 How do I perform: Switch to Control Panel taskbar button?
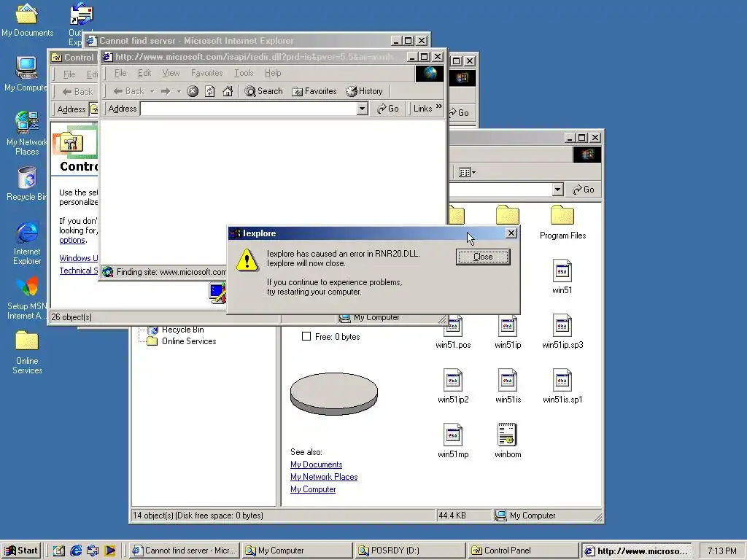tap(523, 551)
